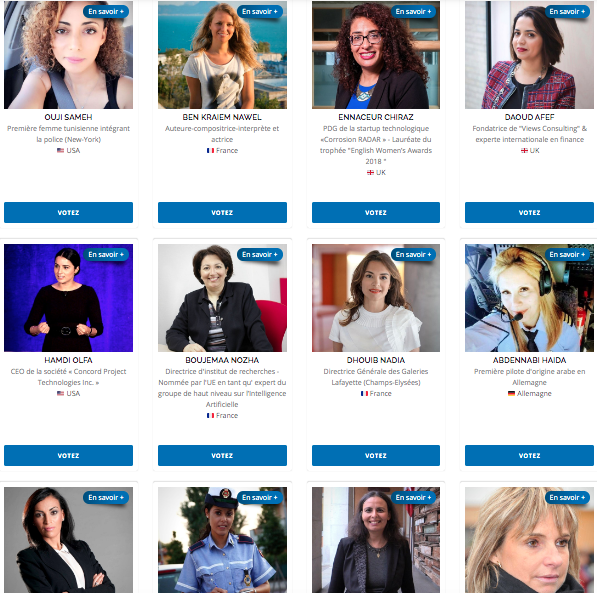Click Votez under Ben Kraiem Nawel
The width and height of the screenshot is (597, 593).
click(222, 213)
